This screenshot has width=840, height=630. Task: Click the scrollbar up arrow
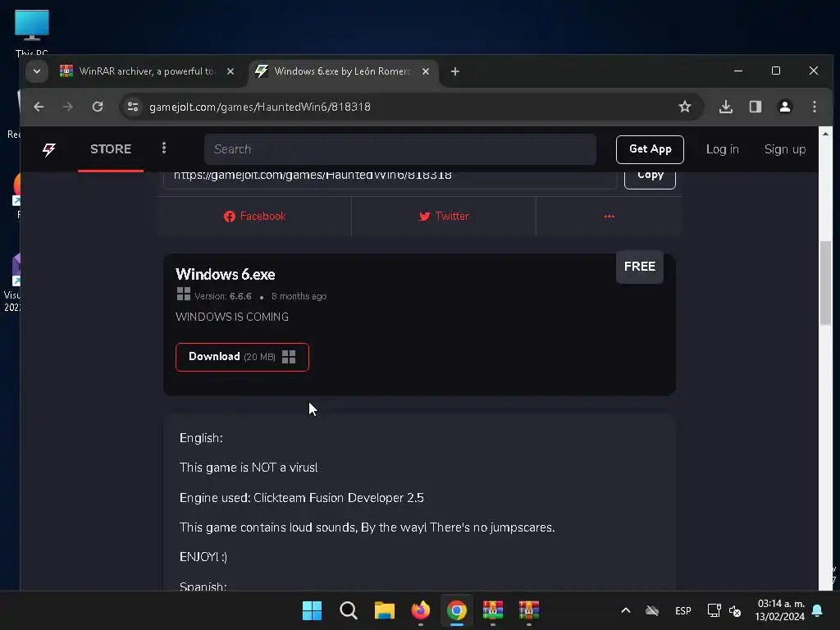[825, 134]
